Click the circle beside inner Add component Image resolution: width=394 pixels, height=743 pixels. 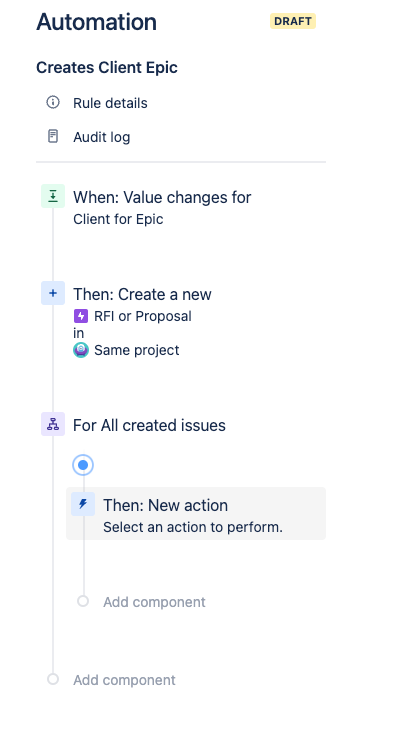(83, 601)
